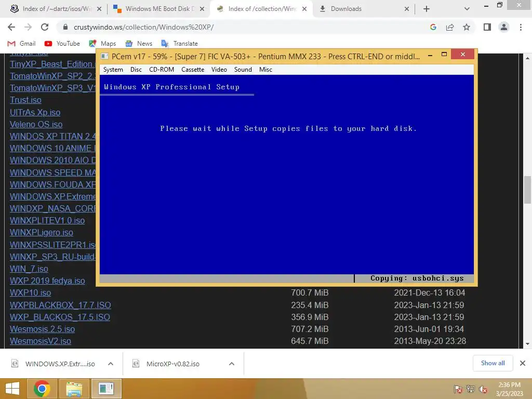Image resolution: width=532 pixels, height=399 pixels.
Task: Open WXP_BLACKOS_17.5.ISO link
Action: [60, 317]
